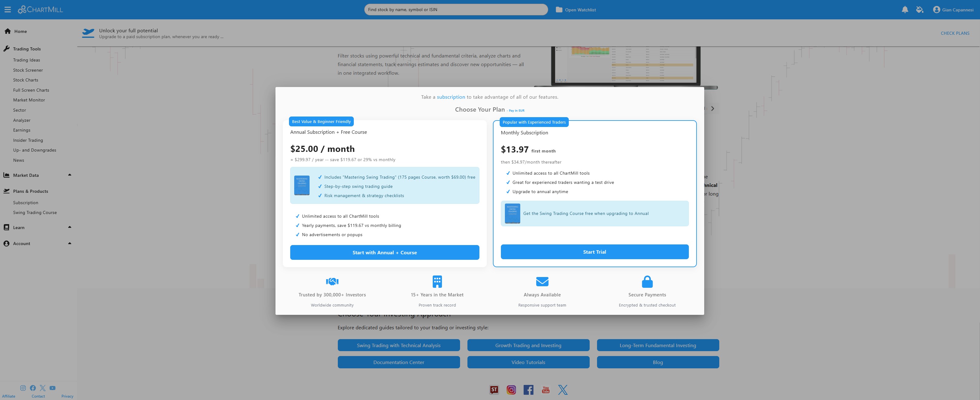Open Trading Ideas page
The image size is (980, 400).
(27, 60)
